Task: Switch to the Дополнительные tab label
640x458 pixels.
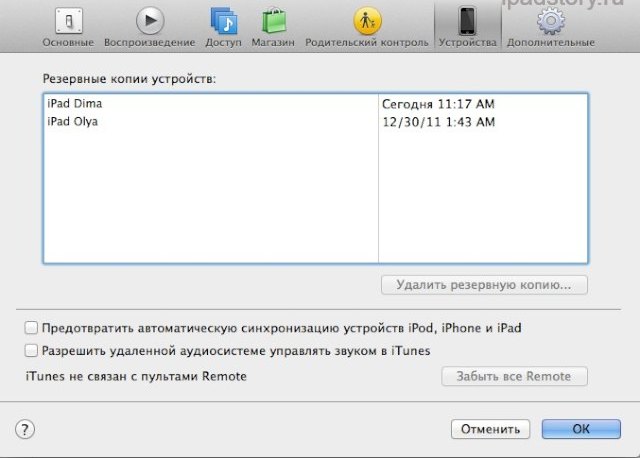Action: click(x=551, y=42)
